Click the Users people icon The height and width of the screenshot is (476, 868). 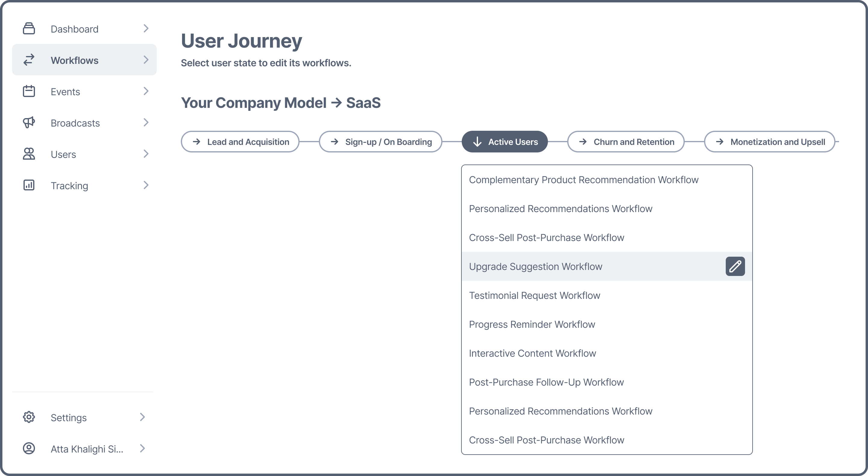(x=29, y=154)
